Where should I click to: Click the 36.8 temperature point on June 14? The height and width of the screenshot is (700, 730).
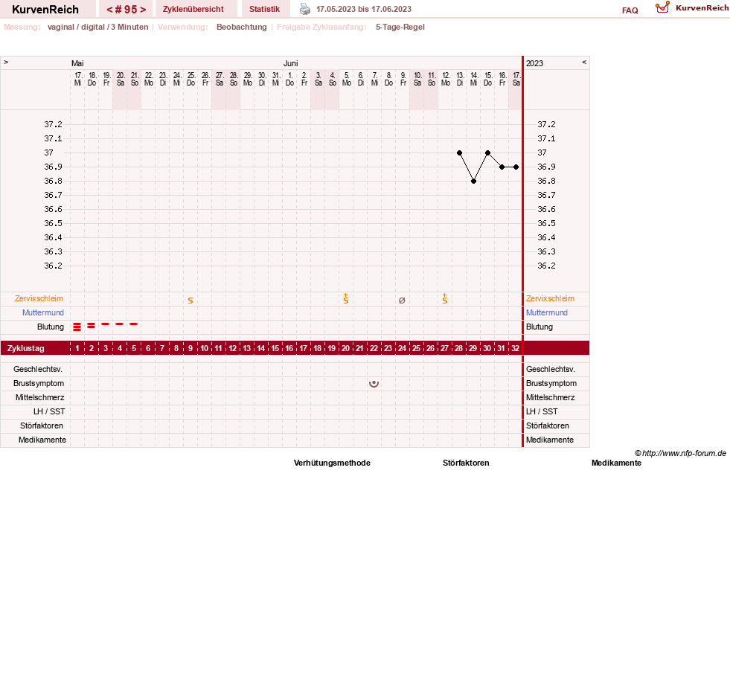pos(473,181)
